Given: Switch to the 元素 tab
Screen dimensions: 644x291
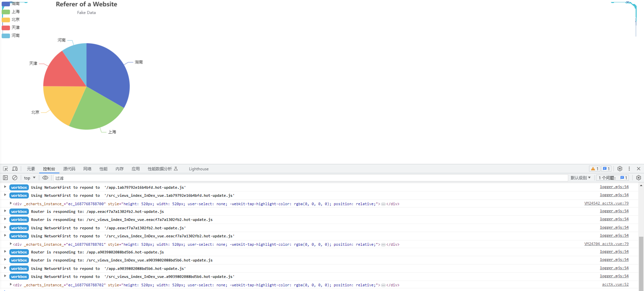Looking at the screenshot, I should tap(31, 169).
